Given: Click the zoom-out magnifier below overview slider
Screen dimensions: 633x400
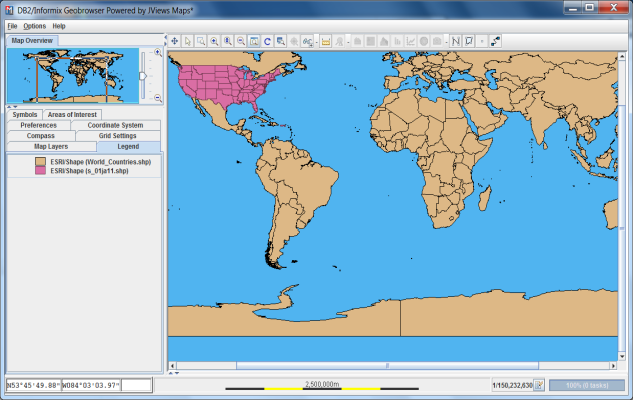Looking at the screenshot, I should [x=158, y=97].
